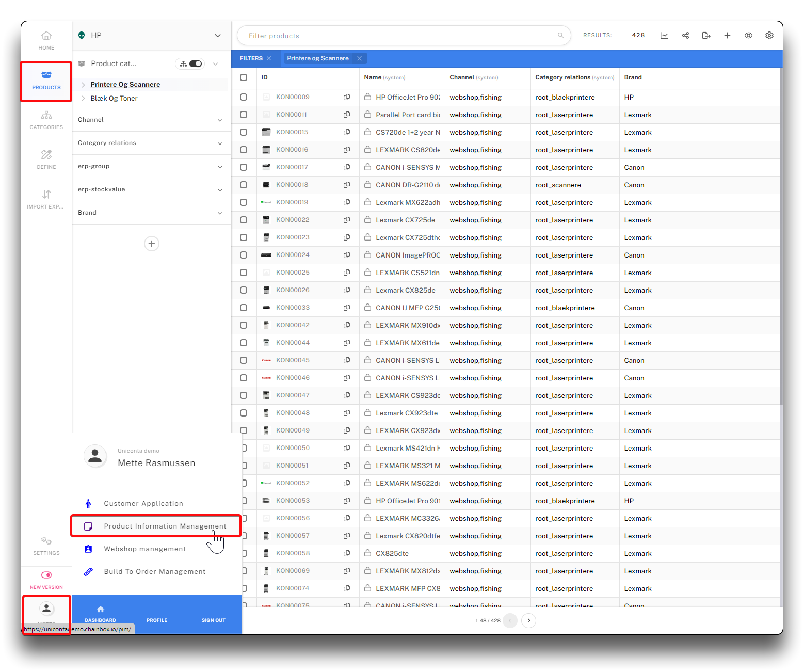Viewport: 804px width, 672px height.
Task: Expand the Channel filter section
Action: click(151, 120)
